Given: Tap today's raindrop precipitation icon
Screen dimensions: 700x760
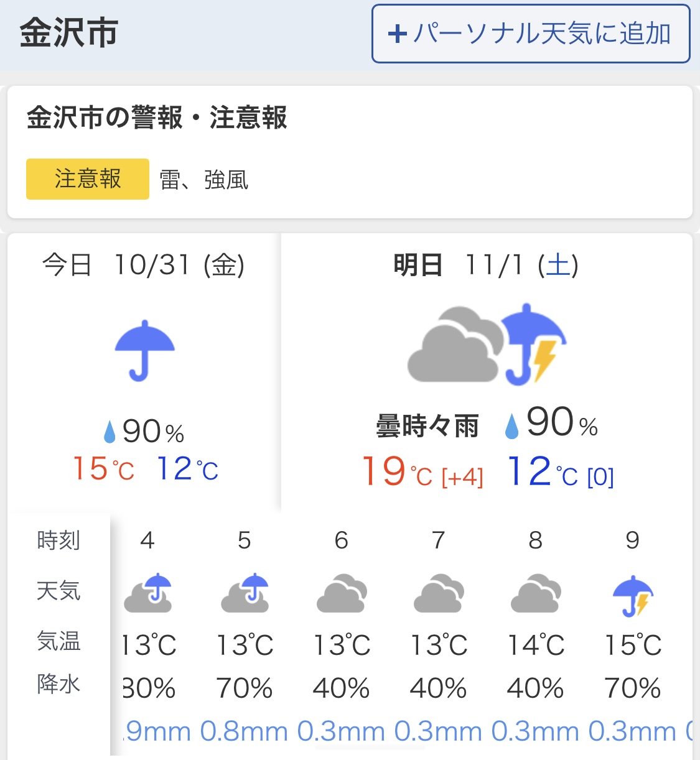Looking at the screenshot, I should click(110, 432).
